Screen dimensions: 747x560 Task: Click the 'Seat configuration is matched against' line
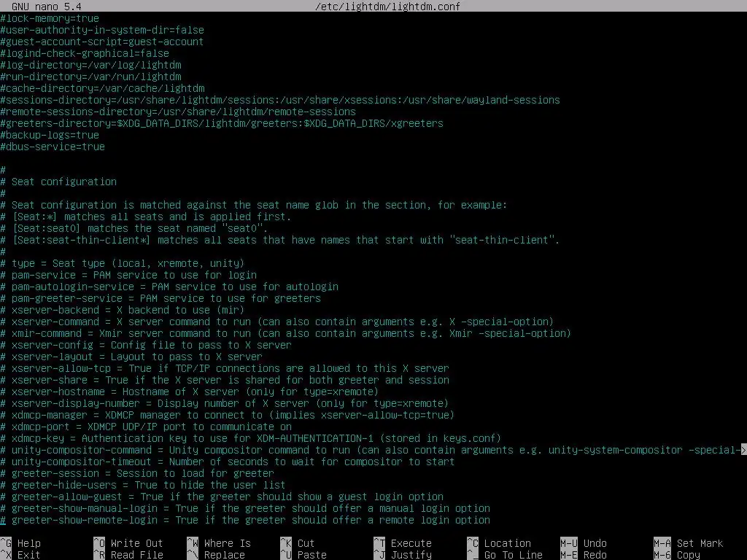tap(254, 205)
